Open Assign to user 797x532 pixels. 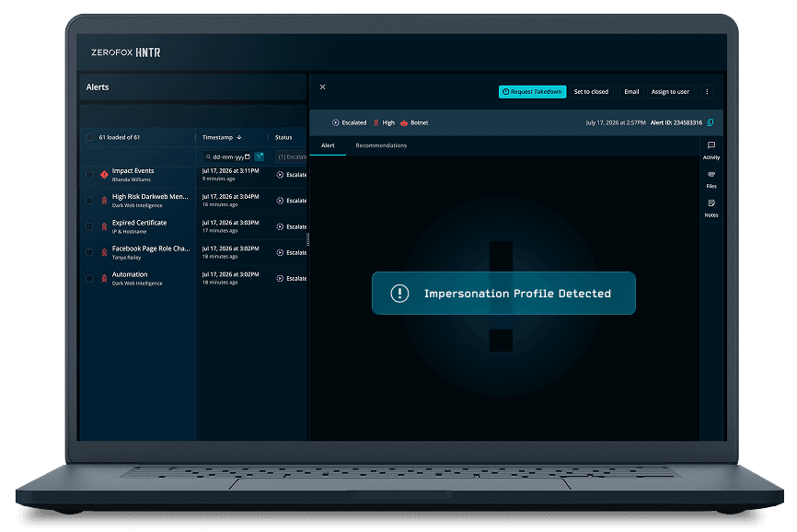[670, 91]
